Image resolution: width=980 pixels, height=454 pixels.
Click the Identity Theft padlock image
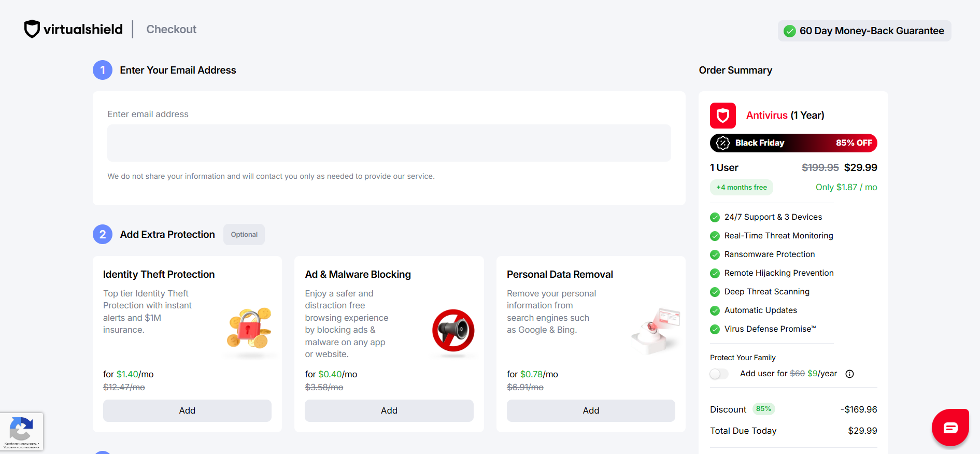pos(249,328)
